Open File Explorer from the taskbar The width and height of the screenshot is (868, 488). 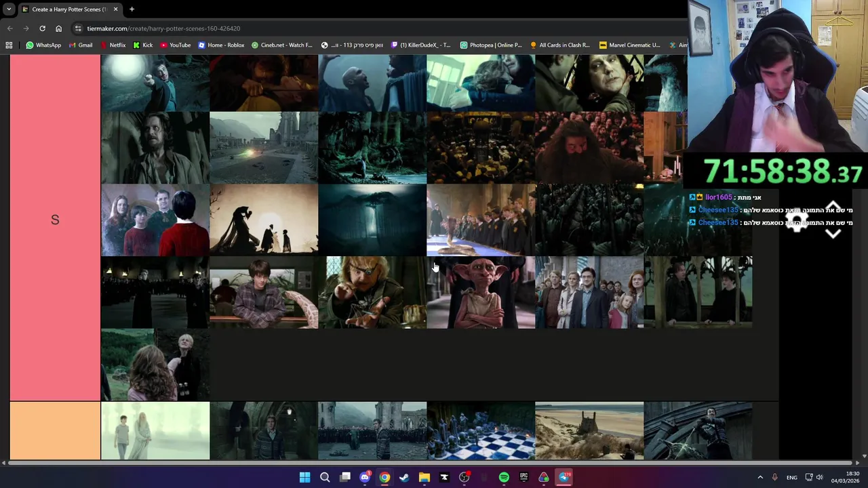point(425,477)
